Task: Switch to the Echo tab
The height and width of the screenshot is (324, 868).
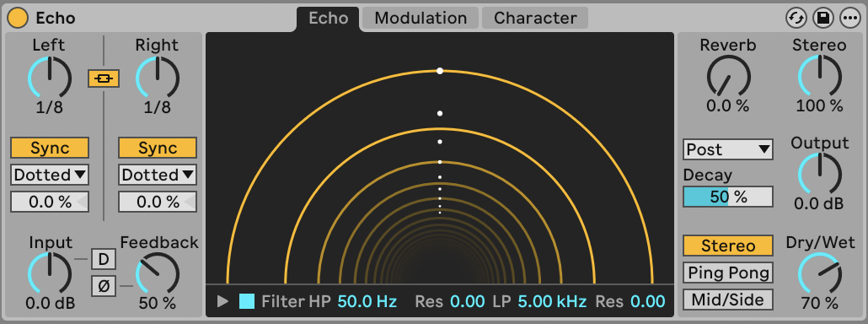Action: [329, 19]
